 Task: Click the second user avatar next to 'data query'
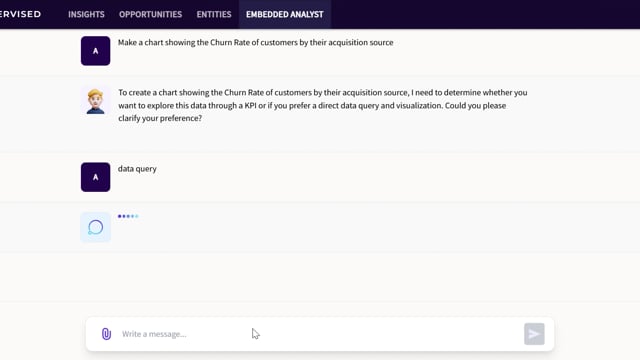pyautogui.click(x=96, y=177)
